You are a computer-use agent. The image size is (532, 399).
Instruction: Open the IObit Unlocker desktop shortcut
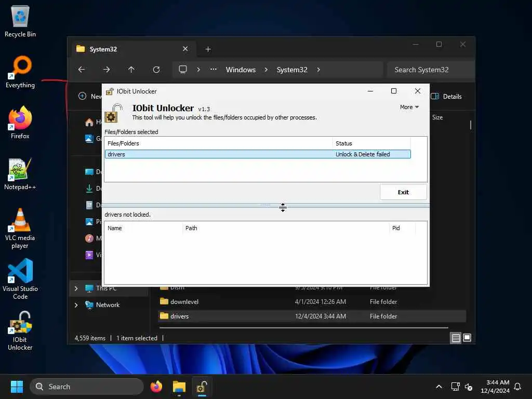coord(20,330)
